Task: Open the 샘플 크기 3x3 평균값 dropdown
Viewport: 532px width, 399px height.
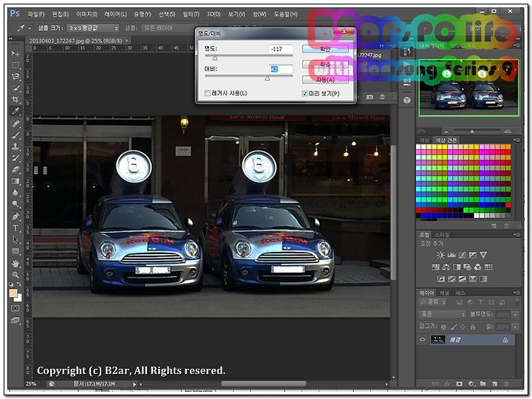Action: [93, 28]
